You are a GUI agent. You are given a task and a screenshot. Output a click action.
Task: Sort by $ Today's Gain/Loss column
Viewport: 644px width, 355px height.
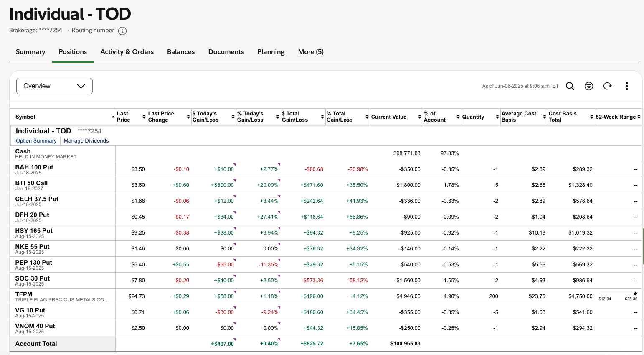[233, 117]
